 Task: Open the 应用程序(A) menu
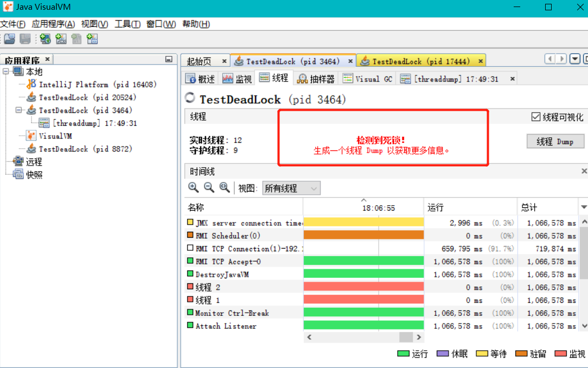pos(53,24)
